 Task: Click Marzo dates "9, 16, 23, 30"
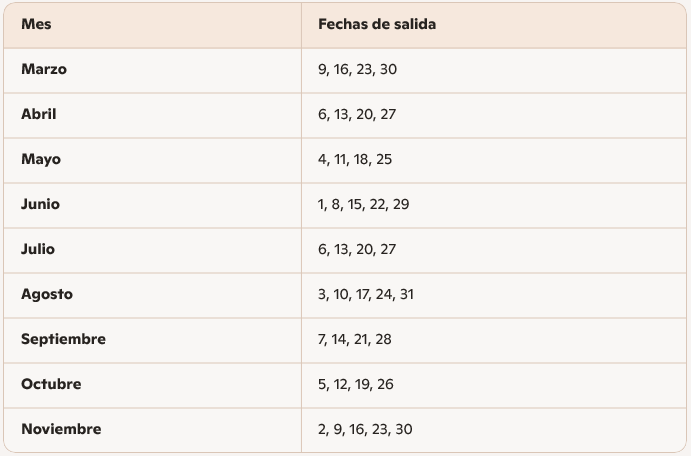click(357, 70)
